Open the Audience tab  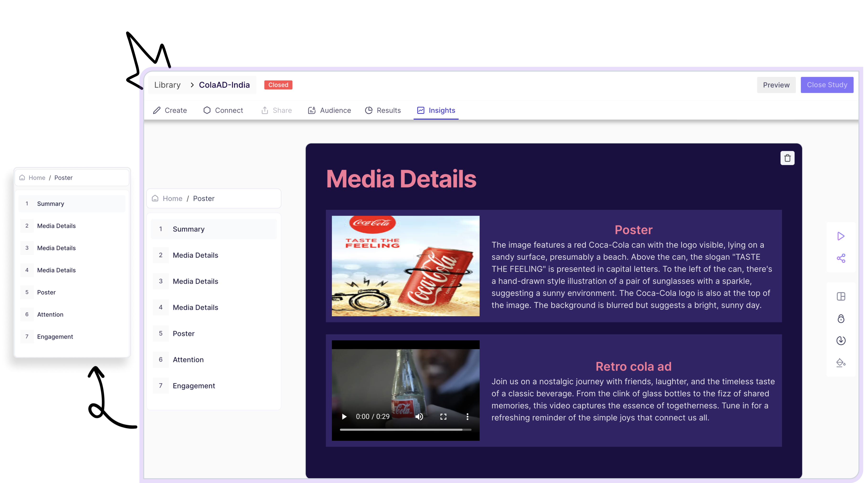coord(329,110)
